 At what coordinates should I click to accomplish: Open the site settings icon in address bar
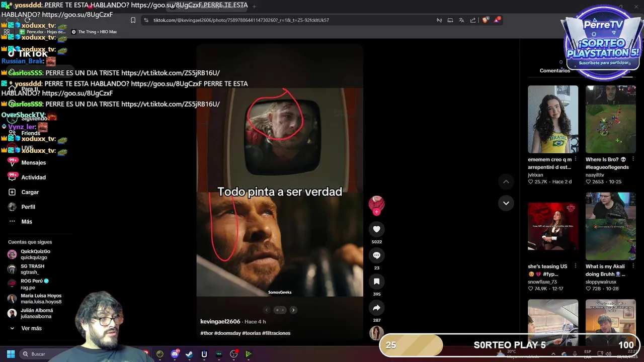click(x=146, y=20)
